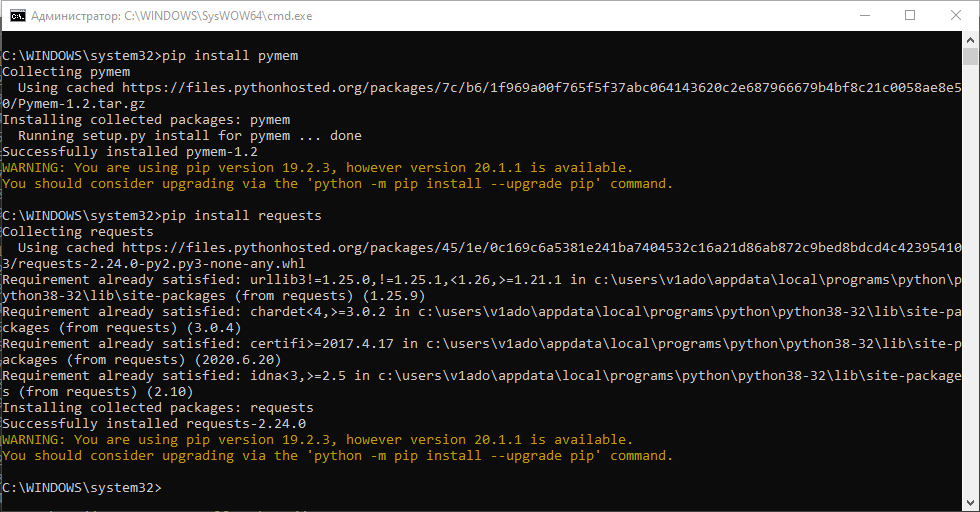
Task: Click 'Successfully installed pymem-1.2' line
Action: pos(122,151)
